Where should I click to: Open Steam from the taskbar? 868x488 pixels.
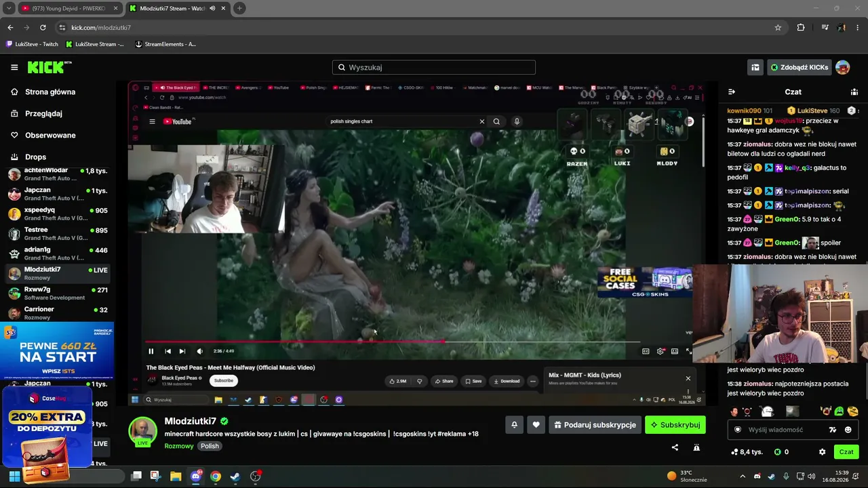(235, 476)
